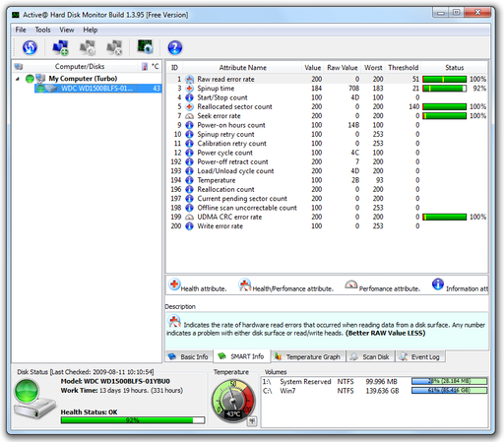Click the temperature gauge showing 43°C
504x442 pixels.
click(x=233, y=401)
